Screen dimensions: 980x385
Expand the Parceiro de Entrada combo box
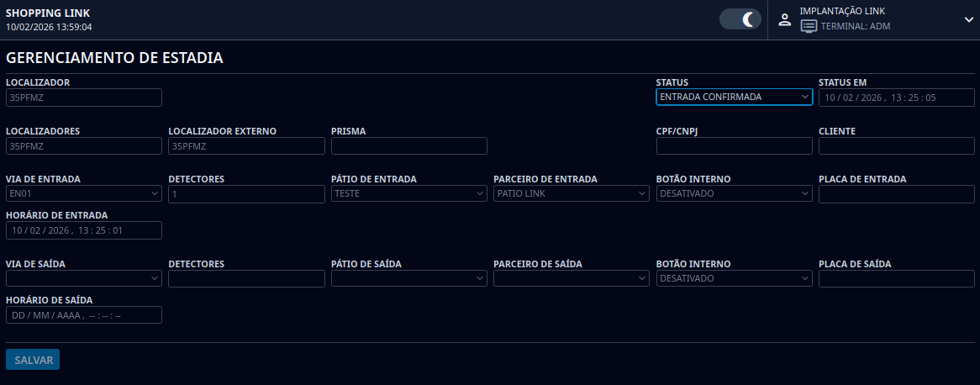point(572,194)
